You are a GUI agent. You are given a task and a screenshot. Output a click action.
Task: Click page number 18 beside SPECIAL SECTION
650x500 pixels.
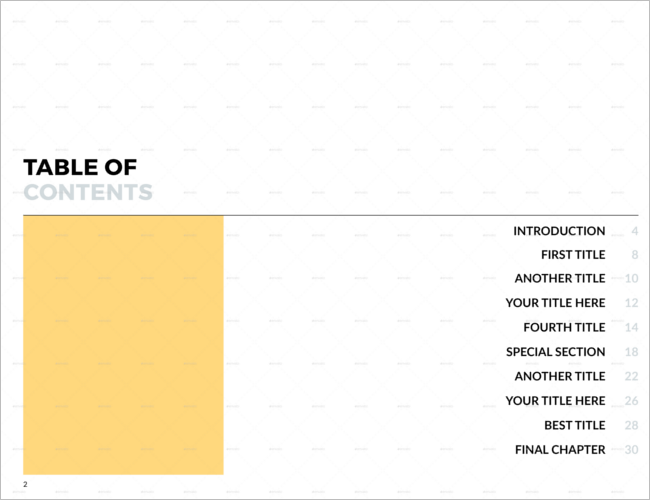(x=631, y=352)
